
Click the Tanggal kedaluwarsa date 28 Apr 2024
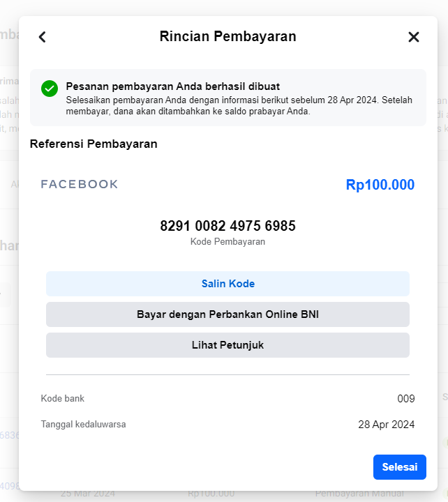[387, 425]
